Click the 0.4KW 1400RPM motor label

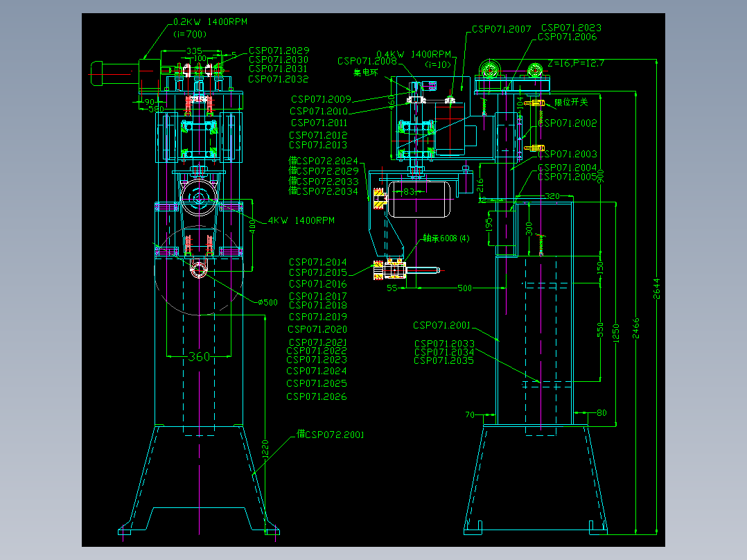pos(414,54)
